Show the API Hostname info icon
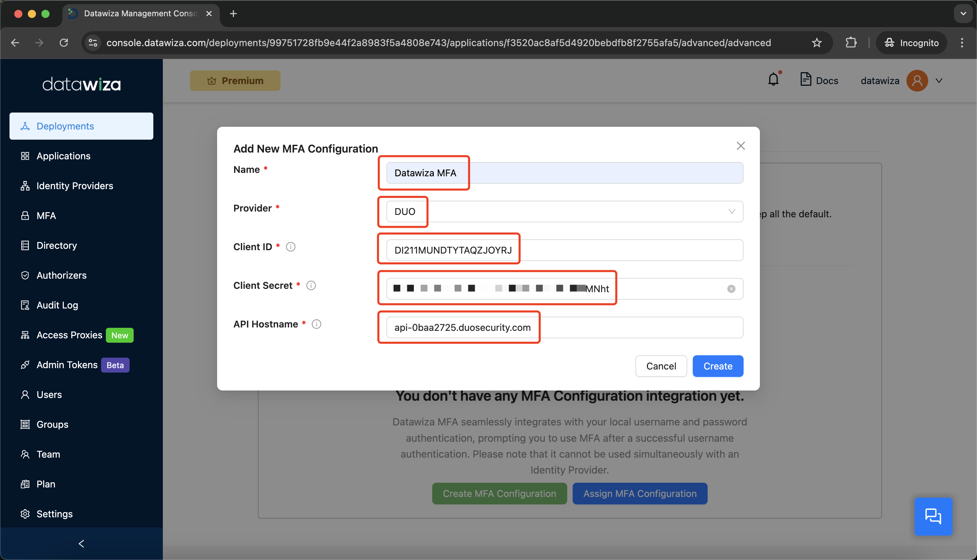977x560 pixels. click(x=316, y=324)
